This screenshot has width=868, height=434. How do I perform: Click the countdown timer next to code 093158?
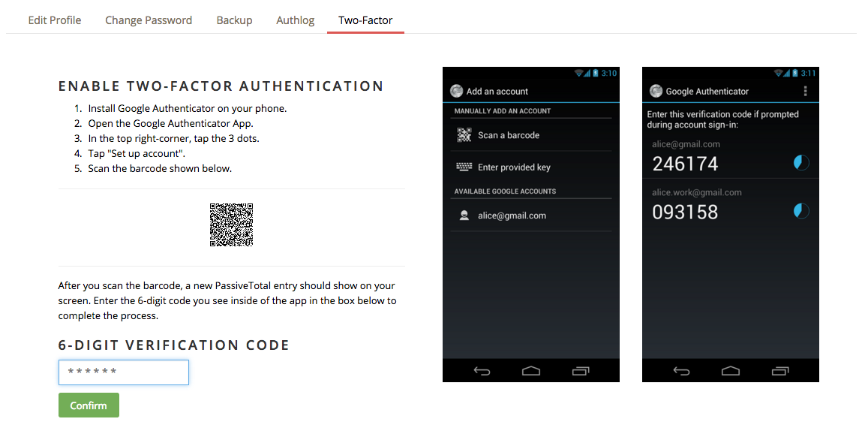(801, 211)
